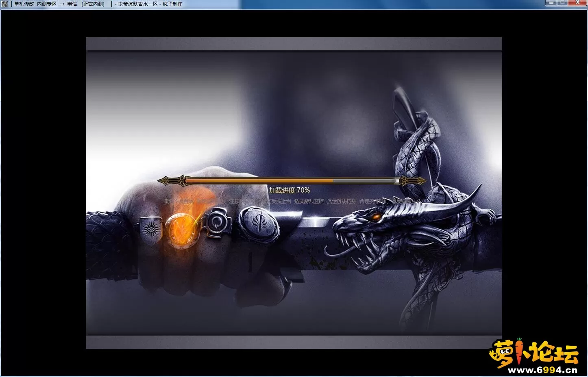The height and width of the screenshot is (377, 588).
Task: Click the game window's title bar icon
Action: click(x=4, y=4)
